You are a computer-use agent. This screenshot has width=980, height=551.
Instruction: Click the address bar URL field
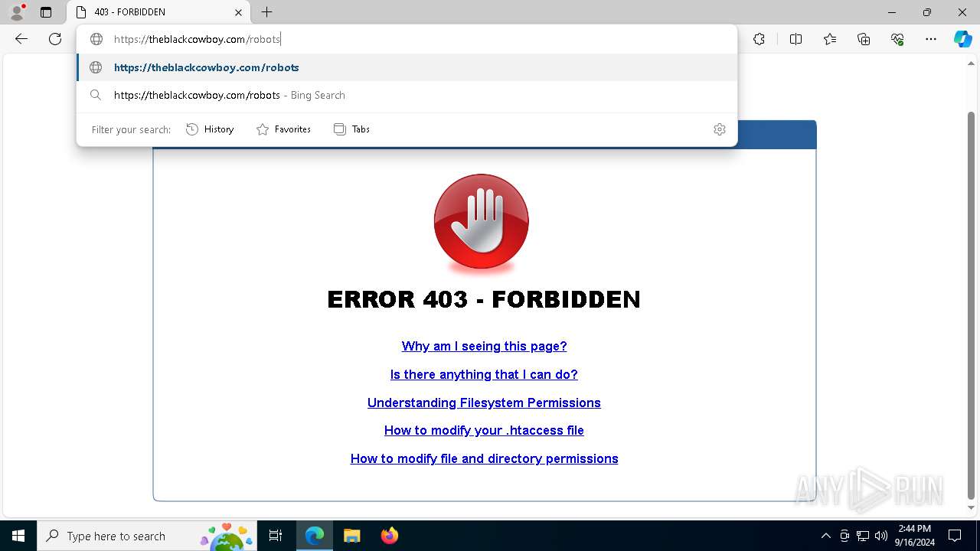[407, 39]
